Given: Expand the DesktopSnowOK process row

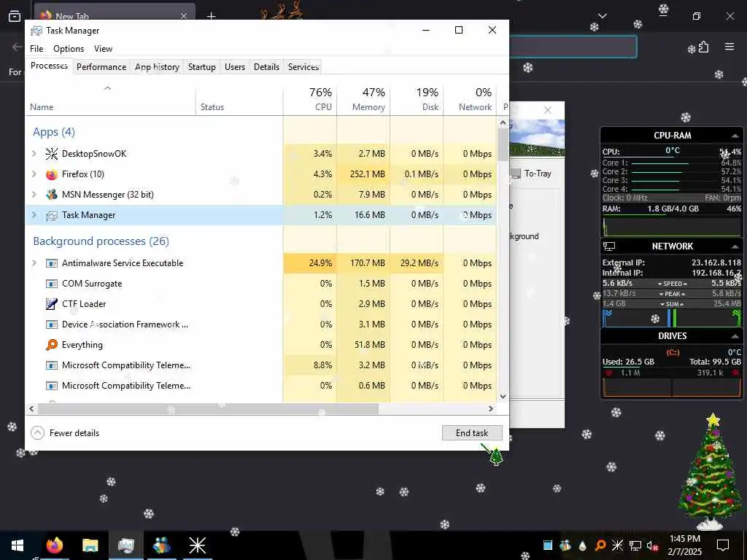Looking at the screenshot, I should [x=34, y=153].
